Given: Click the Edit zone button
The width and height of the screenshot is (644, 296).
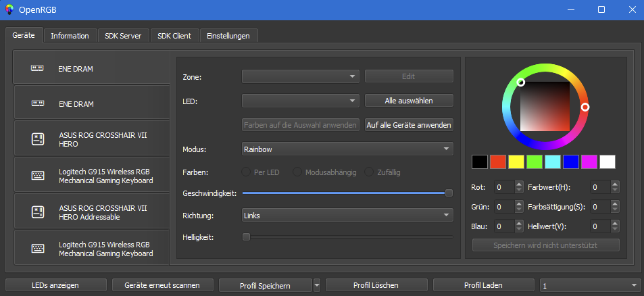Looking at the screenshot, I should click(x=409, y=76).
